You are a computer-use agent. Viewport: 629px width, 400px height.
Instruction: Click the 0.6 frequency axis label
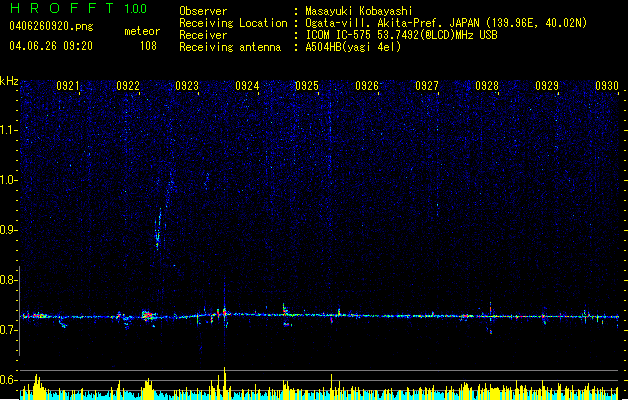click(x=9, y=380)
